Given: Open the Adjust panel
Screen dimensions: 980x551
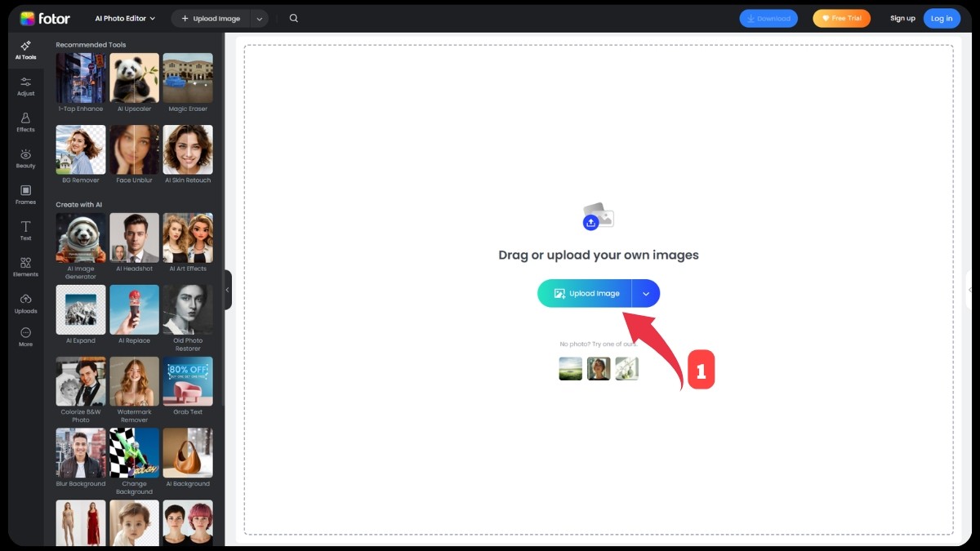Looking at the screenshot, I should point(25,86).
